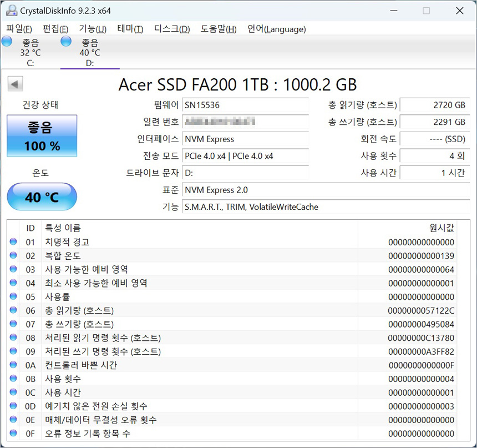Open the 테마(T) menu
Image resolution: width=477 pixels, height=448 pixels.
[130, 29]
